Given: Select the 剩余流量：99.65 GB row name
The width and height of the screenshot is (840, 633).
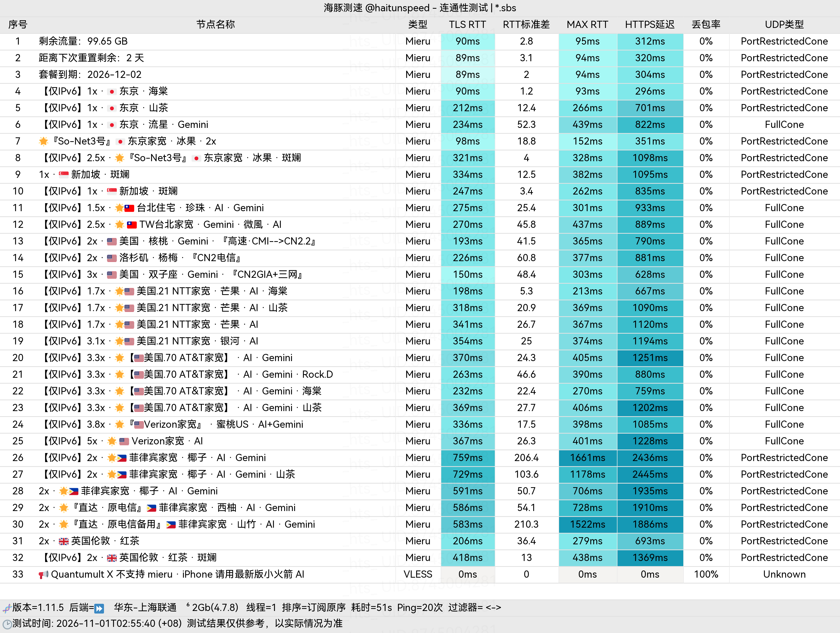Looking at the screenshot, I should [x=83, y=42].
